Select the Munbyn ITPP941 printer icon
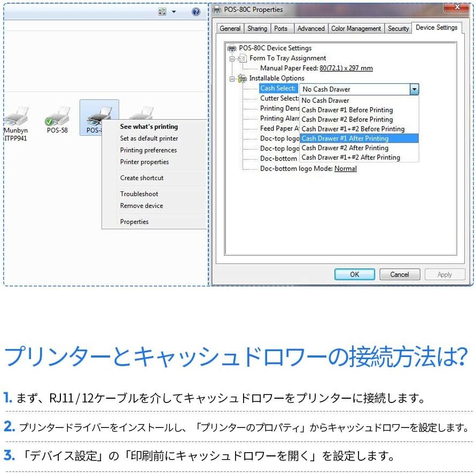Image resolution: width=476 pixels, height=473 pixels. click(x=16, y=118)
